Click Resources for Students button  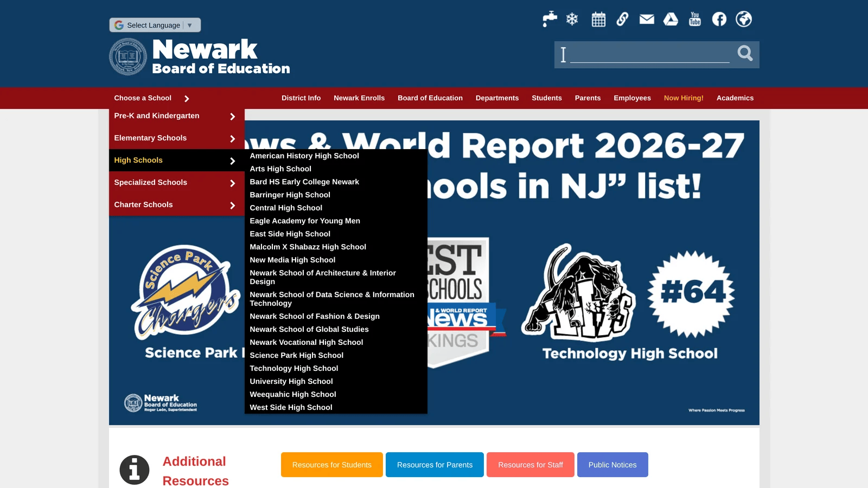[332, 465]
